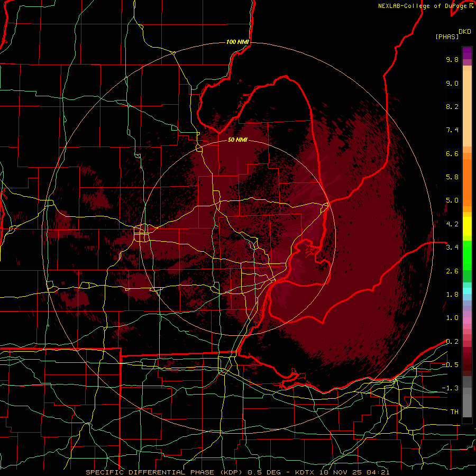Click the 5.8 scale value
The width and height of the screenshot is (476, 476).
click(x=452, y=177)
